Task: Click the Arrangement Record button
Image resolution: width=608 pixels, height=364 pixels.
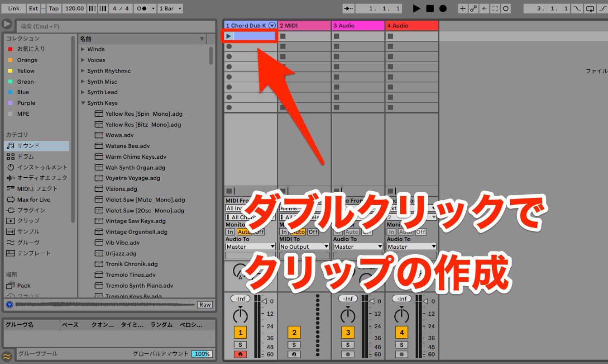Action: (x=443, y=9)
